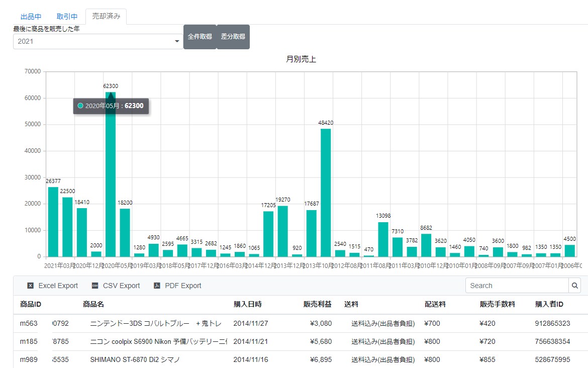
Task: Open the year dropdown showing 2021
Action: coord(98,41)
